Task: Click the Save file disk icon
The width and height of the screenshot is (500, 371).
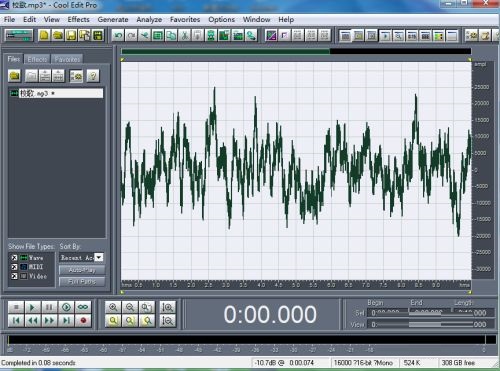Action: [71, 35]
